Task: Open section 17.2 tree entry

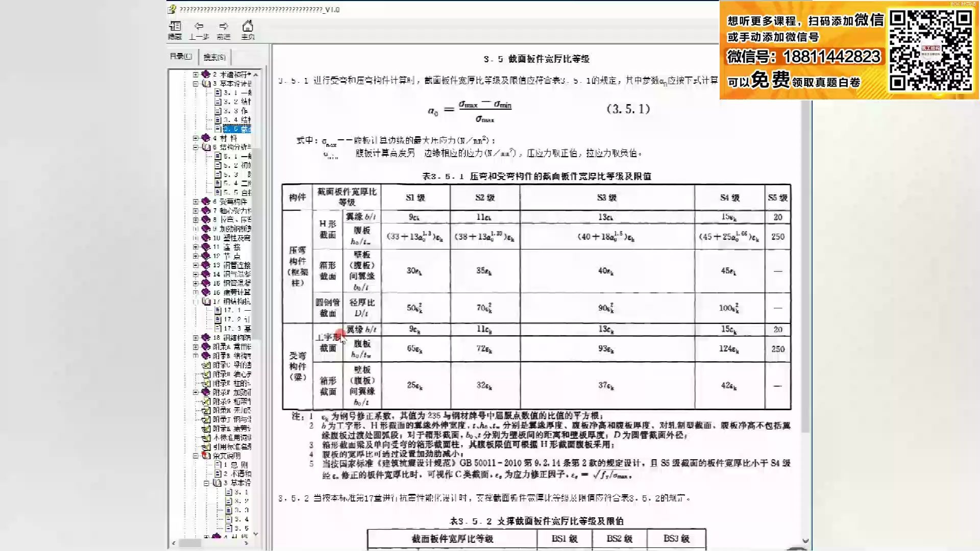Action: point(233,319)
